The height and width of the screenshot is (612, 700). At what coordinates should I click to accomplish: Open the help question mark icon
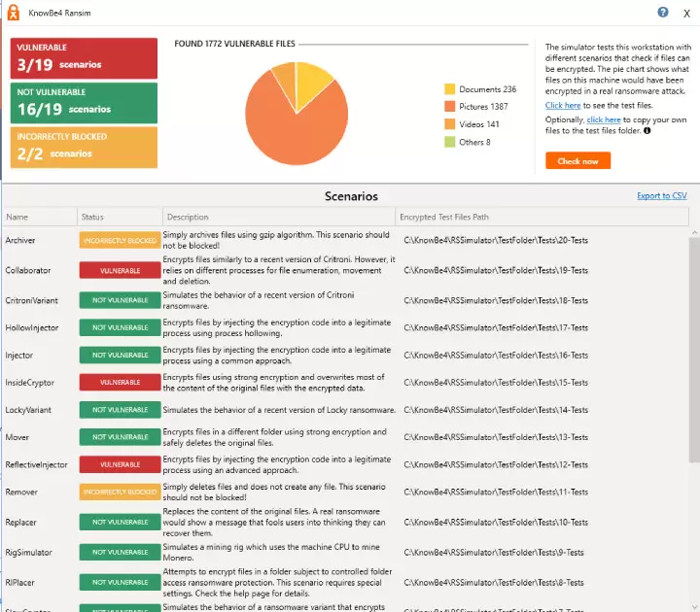pyautogui.click(x=663, y=12)
